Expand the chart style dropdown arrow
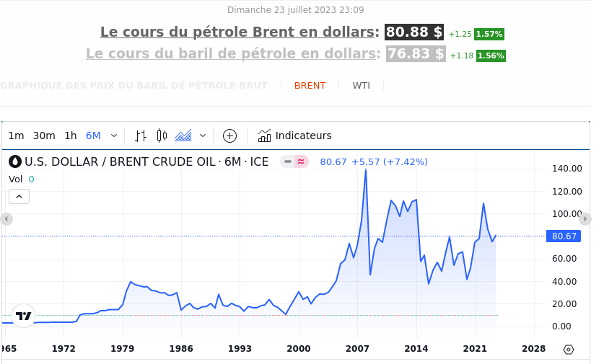Viewport: 604px width, 364px height. (203, 136)
